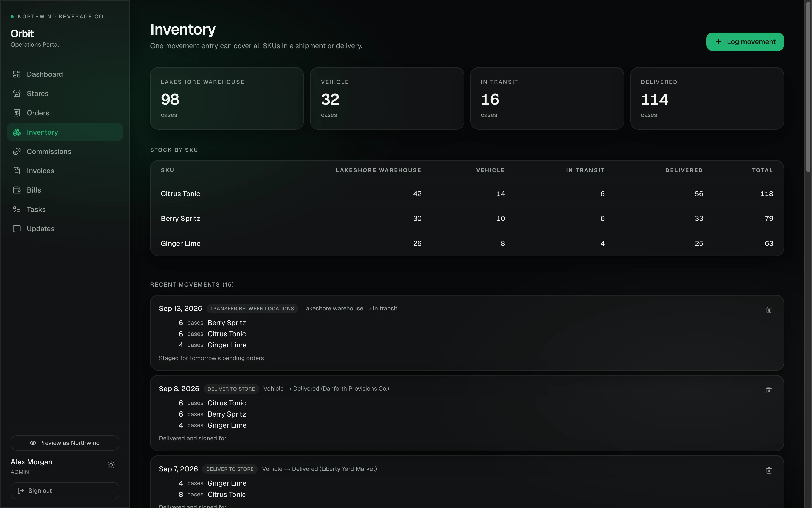Click the Updates chat bubble icon

pyautogui.click(x=17, y=229)
